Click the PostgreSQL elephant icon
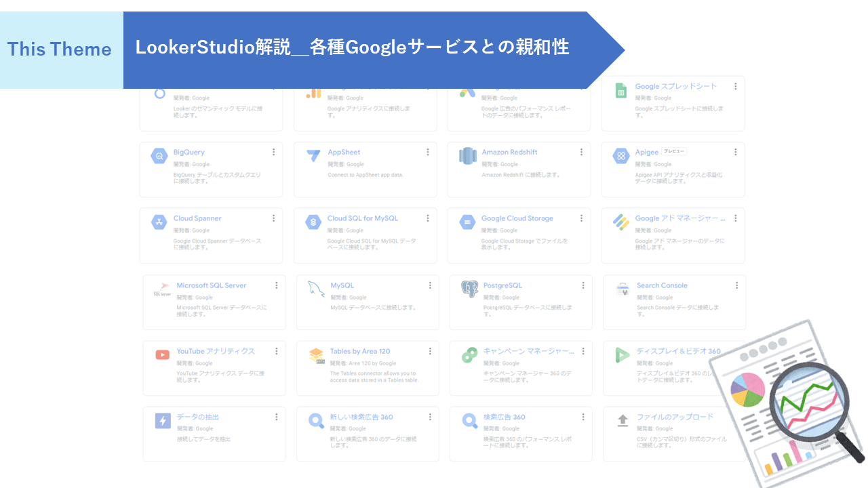 pyautogui.click(x=469, y=289)
